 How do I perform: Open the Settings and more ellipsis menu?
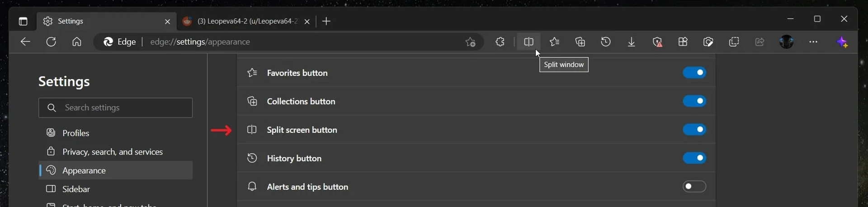(x=813, y=42)
